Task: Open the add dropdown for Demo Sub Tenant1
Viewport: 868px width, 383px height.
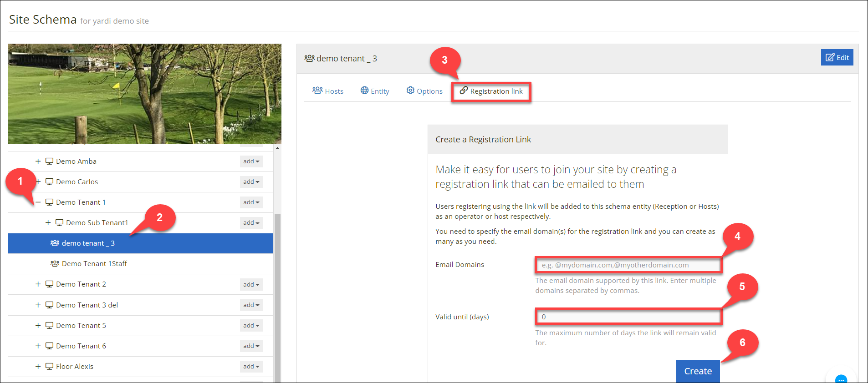Action: click(251, 222)
